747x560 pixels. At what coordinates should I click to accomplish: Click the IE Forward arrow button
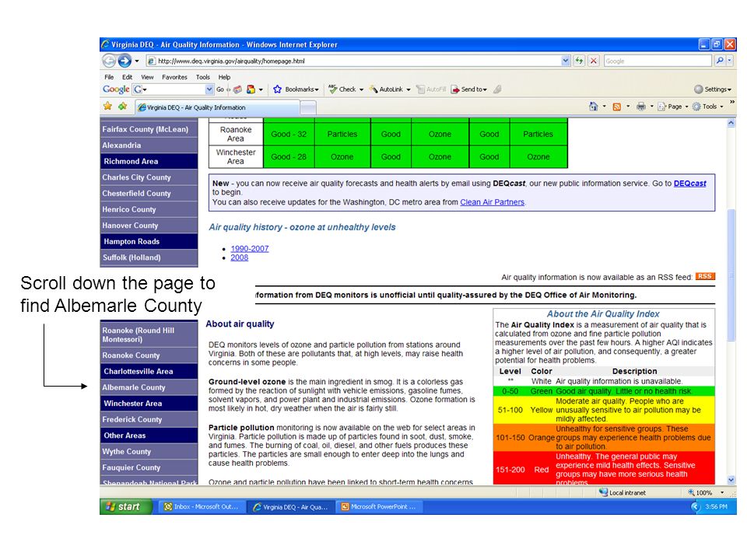pos(124,61)
